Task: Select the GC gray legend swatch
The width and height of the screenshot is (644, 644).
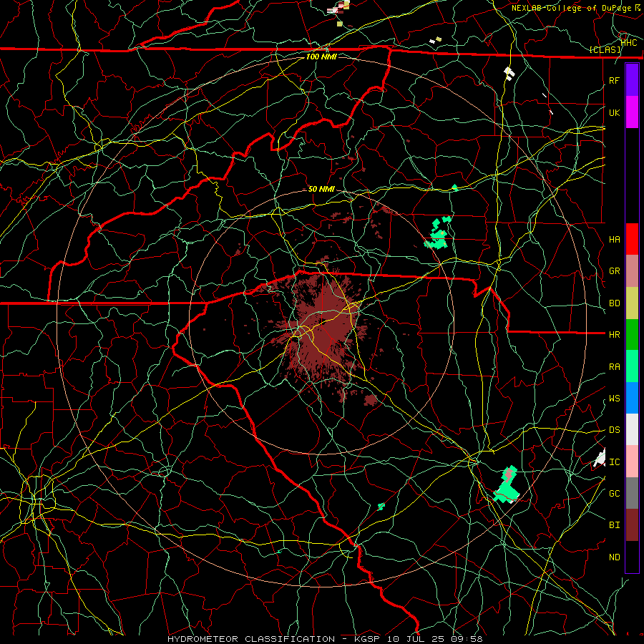Action: [x=632, y=493]
